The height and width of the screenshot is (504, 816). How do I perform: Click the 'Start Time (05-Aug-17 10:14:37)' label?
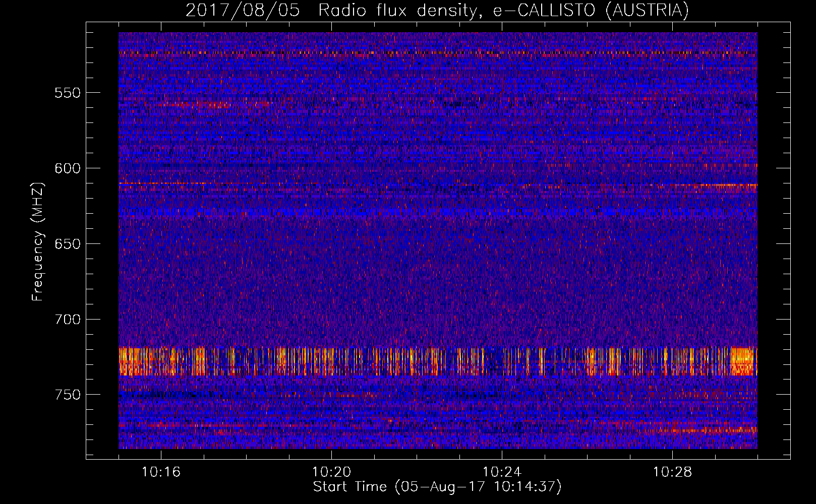click(x=437, y=487)
